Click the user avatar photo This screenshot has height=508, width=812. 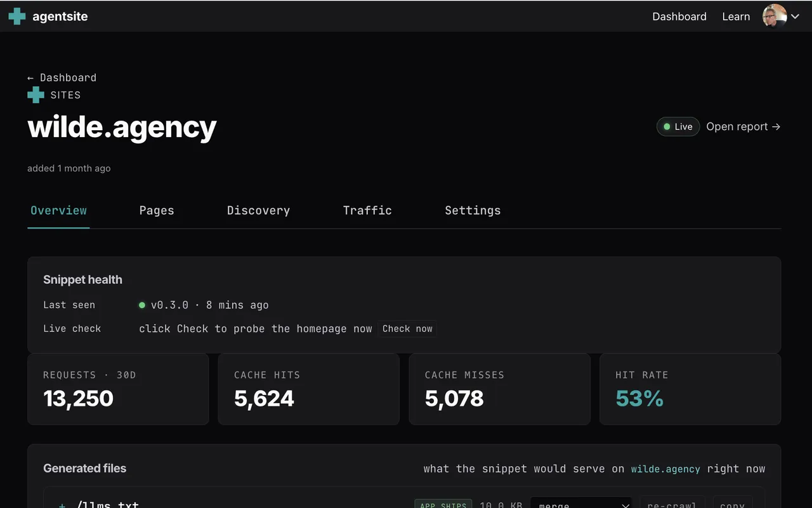coord(774,17)
